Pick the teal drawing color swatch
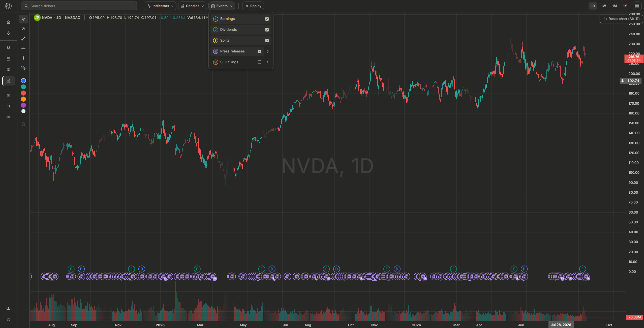 coord(23,87)
